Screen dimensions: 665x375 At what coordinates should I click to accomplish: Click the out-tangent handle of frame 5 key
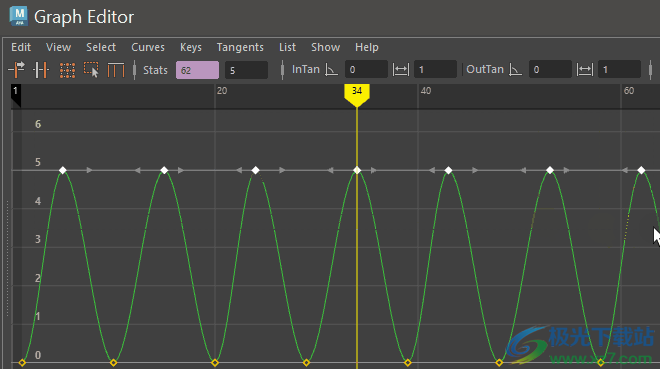coord(89,171)
